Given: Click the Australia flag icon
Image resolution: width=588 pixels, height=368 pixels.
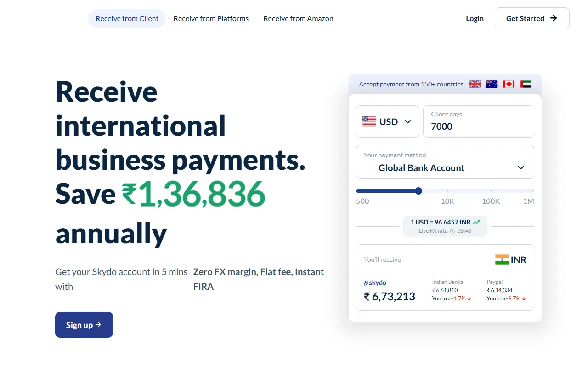Looking at the screenshot, I should pyautogui.click(x=492, y=84).
